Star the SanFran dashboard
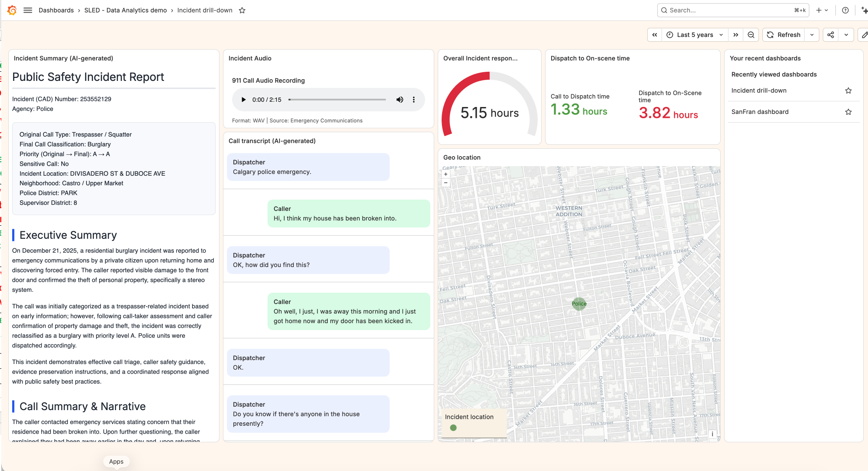The width and height of the screenshot is (868, 471). point(848,112)
